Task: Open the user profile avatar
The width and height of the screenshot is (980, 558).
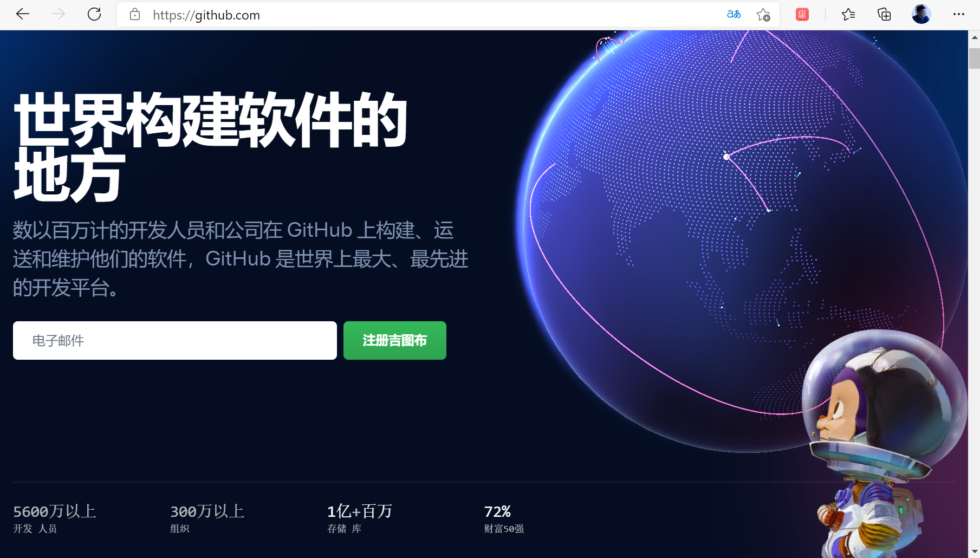Action: (x=921, y=14)
